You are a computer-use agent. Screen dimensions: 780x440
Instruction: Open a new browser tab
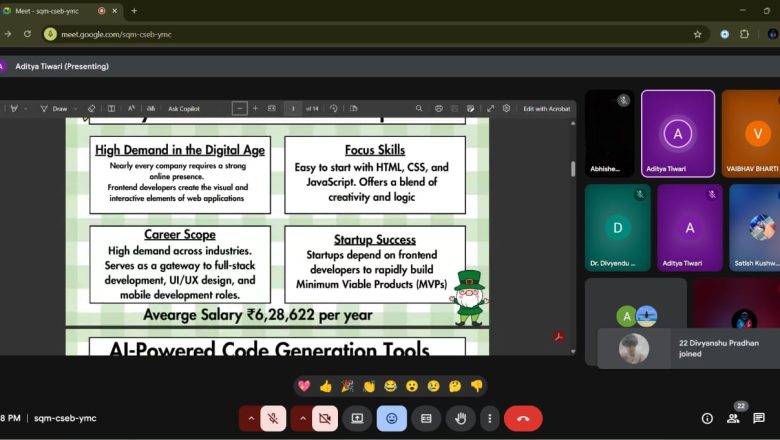(134, 10)
